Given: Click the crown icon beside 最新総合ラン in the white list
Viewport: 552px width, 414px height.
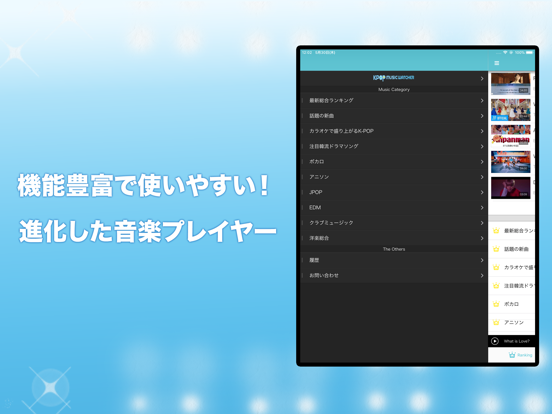Looking at the screenshot, I should click(496, 231).
